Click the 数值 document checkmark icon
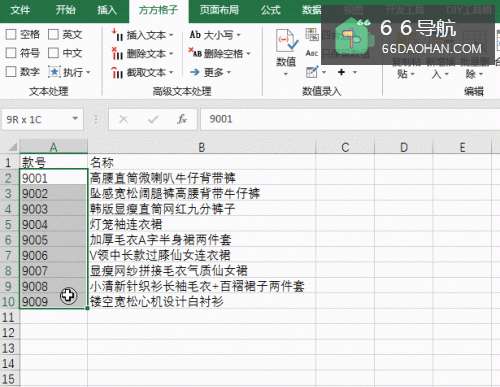500x387 pixels. 286,40
